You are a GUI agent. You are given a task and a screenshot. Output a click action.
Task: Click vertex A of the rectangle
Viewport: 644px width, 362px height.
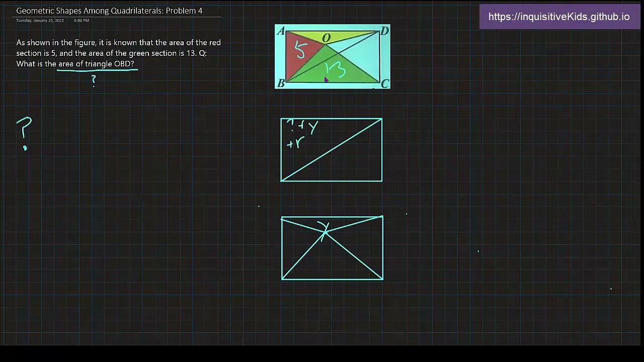(x=281, y=31)
